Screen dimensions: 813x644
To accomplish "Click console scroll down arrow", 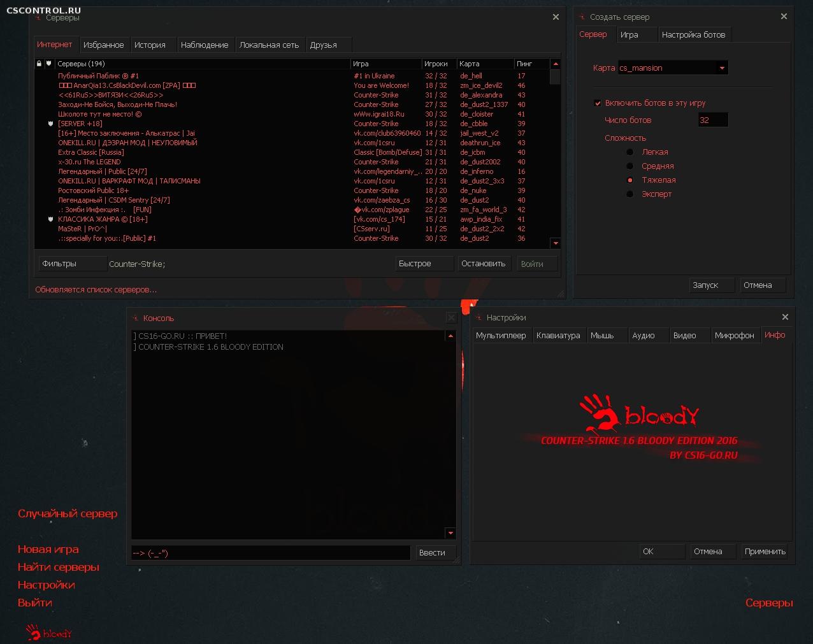I will coord(450,533).
